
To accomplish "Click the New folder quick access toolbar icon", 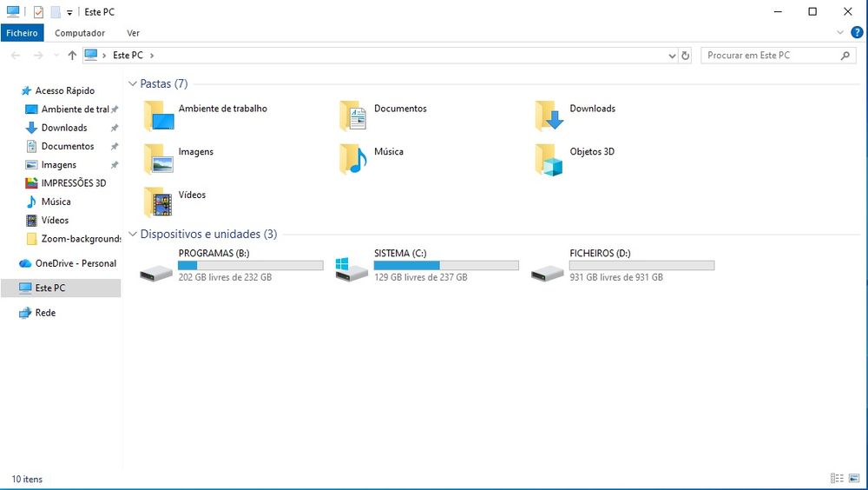I will [x=56, y=11].
